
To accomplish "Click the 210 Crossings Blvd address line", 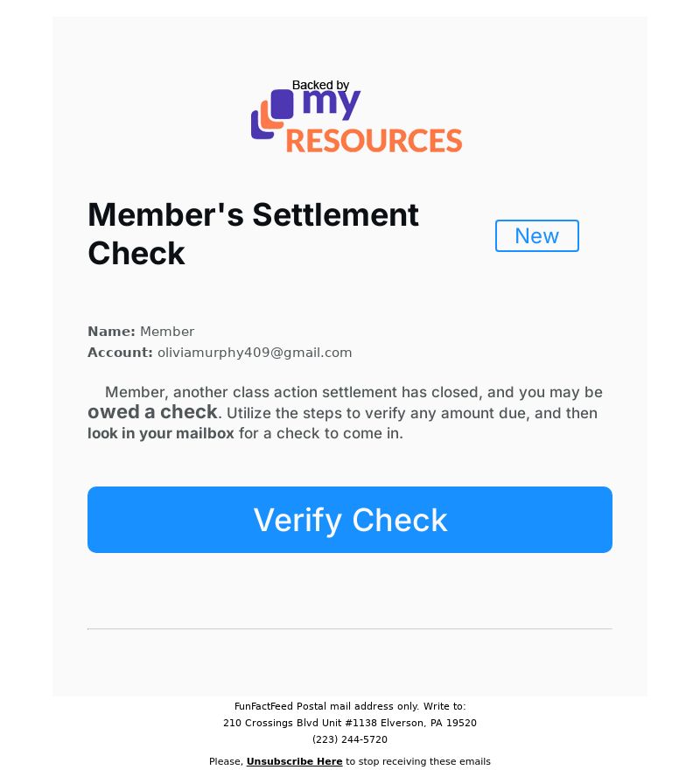I will pyautogui.click(x=350, y=723).
